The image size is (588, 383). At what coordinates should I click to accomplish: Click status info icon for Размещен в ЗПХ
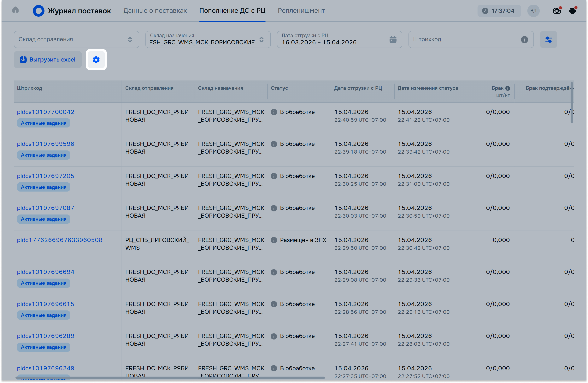[x=274, y=240]
